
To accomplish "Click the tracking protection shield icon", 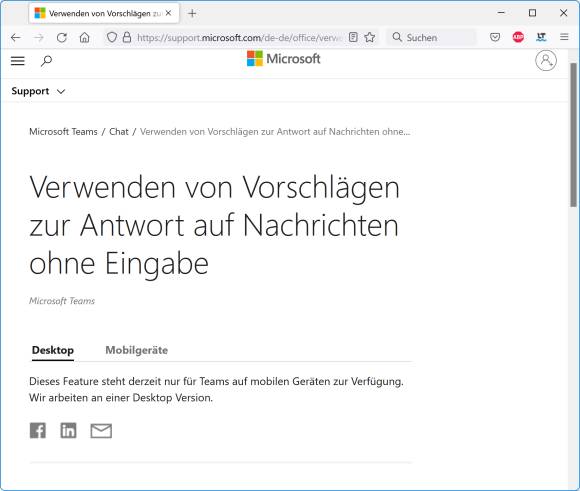I will pos(112,37).
